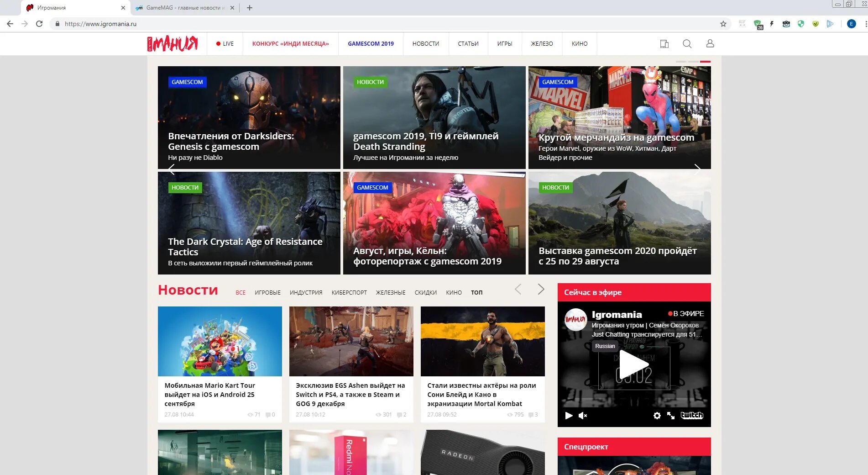Go back with browser back arrow
Screen dimensions: 868x475
coord(10,24)
